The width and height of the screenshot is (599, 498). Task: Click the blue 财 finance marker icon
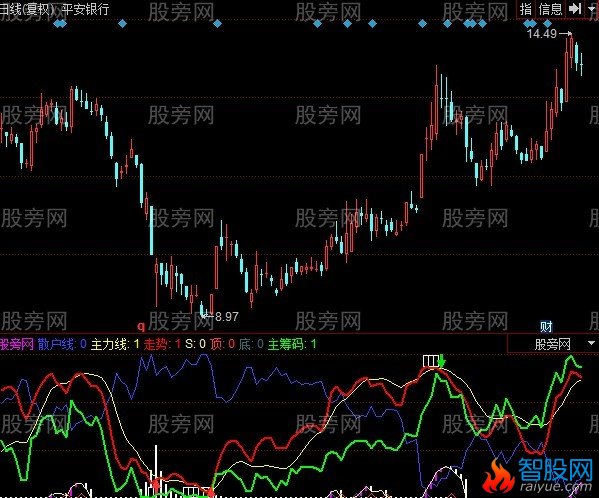546,327
